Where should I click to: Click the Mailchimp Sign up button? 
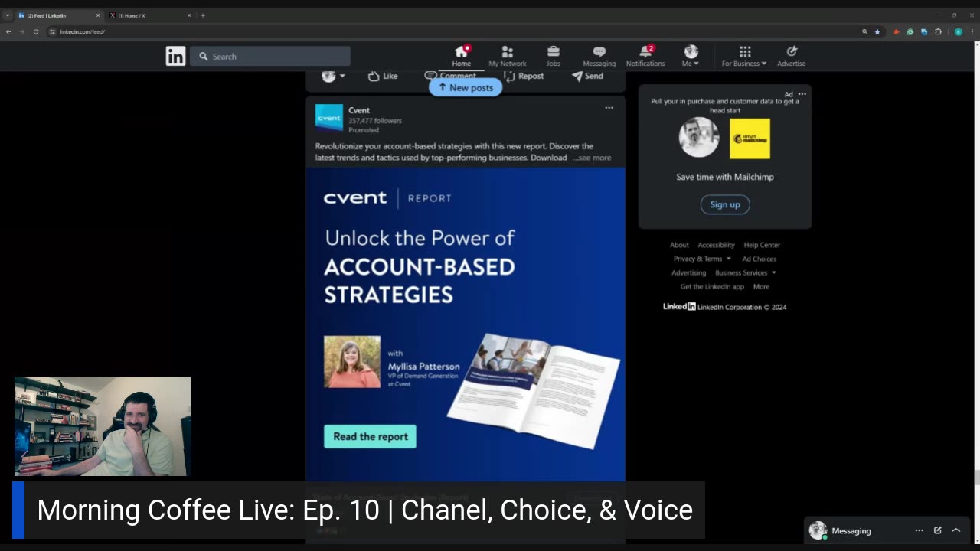724,204
